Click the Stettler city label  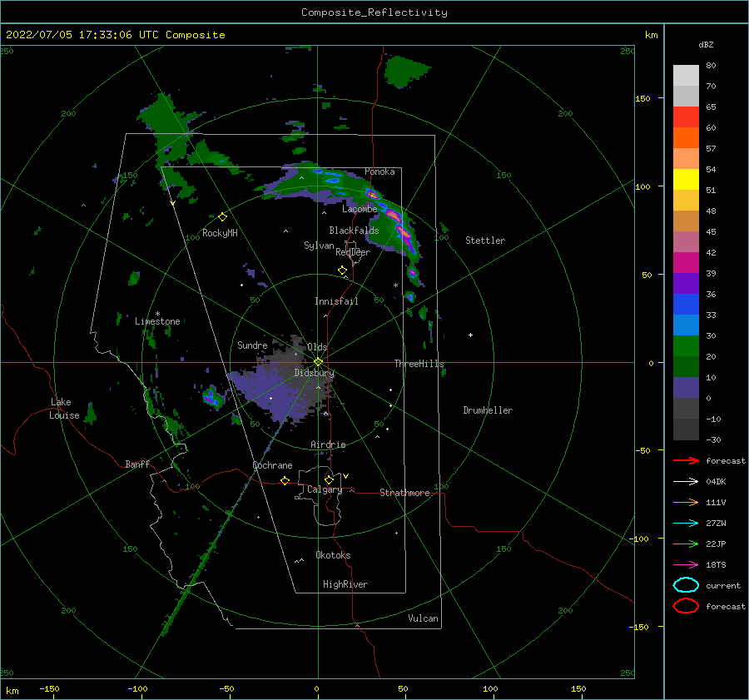tap(485, 241)
